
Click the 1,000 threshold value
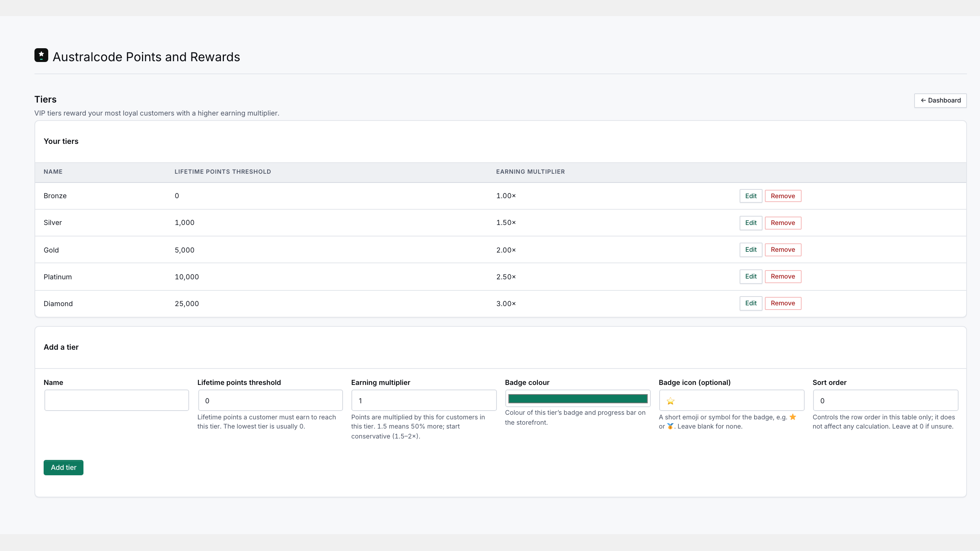click(x=185, y=223)
